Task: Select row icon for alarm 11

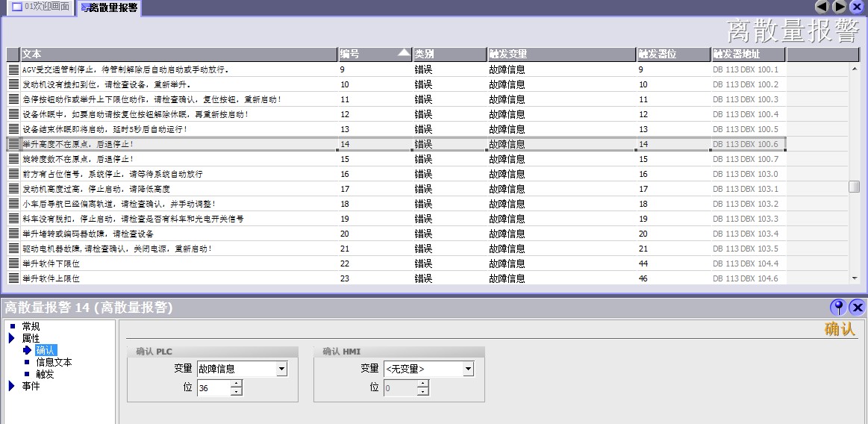Action: tap(14, 99)
